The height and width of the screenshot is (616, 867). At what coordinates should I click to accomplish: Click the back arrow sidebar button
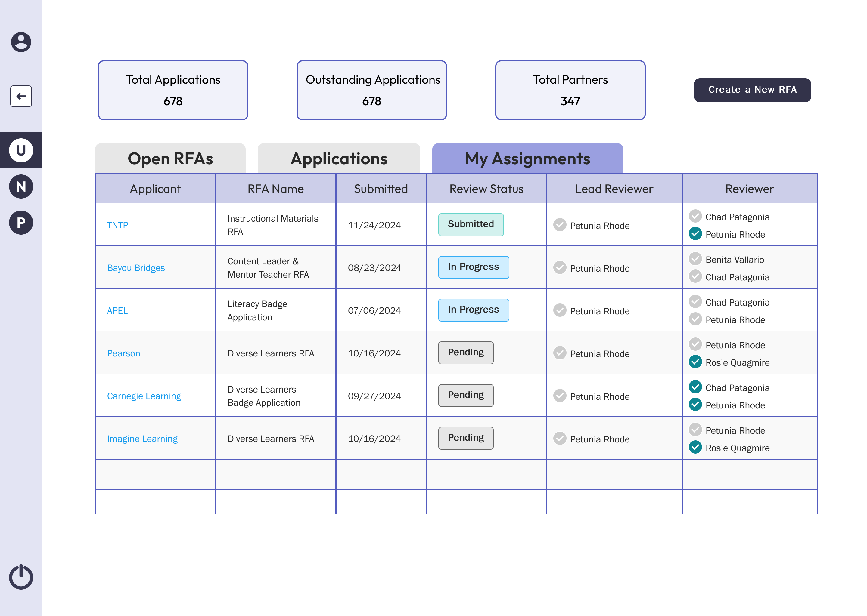point(21,96)
